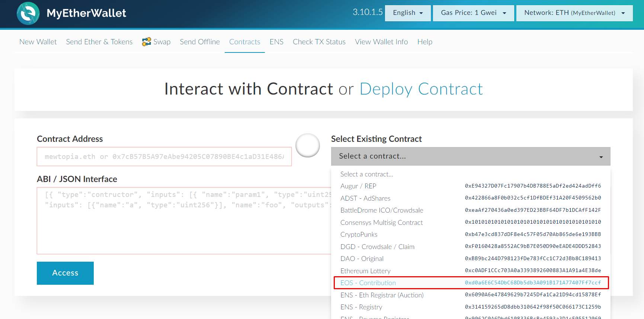Open the Network ETH dropdown

(x=574, y=13)
